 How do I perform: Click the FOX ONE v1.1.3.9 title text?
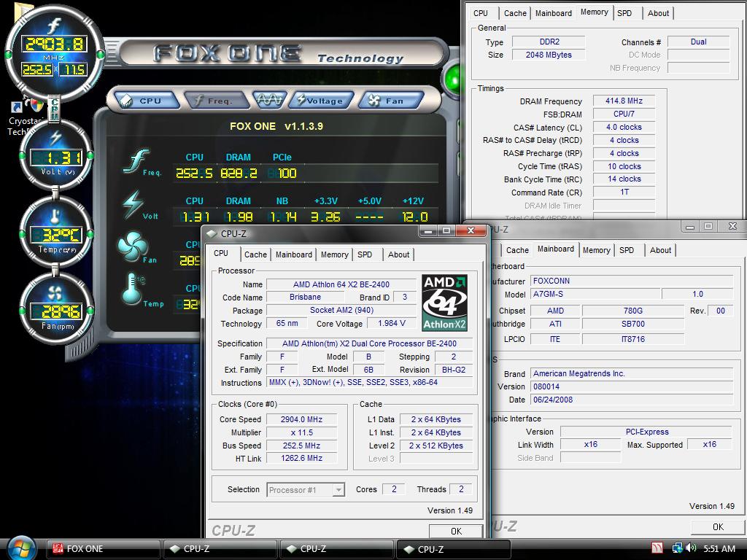[x=276, y=126]
